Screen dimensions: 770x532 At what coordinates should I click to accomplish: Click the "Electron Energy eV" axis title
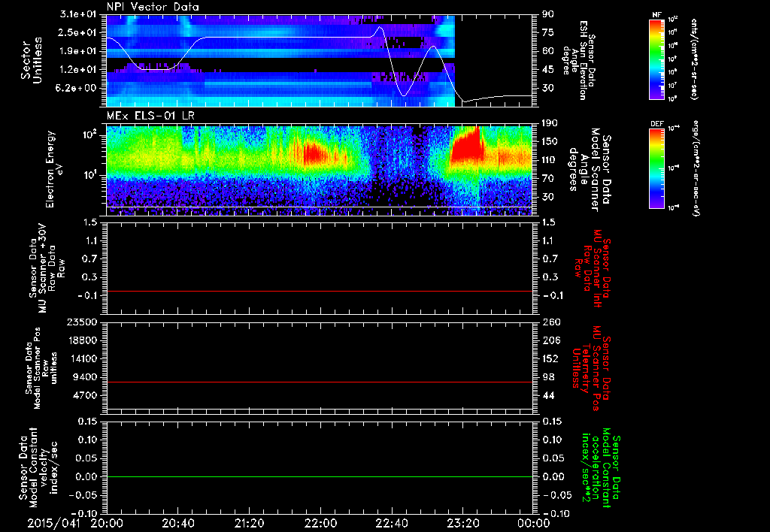53,169
